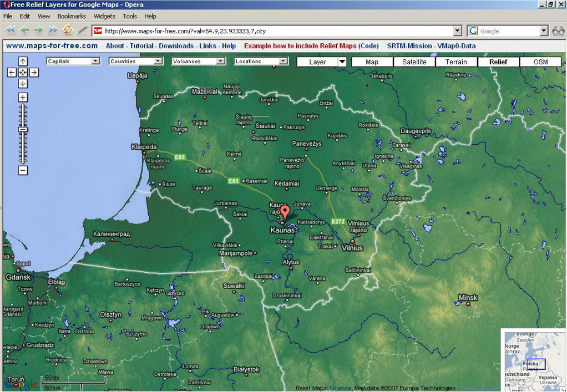
Task: Click the pan down arrow on map
Action: click(23, 84)
